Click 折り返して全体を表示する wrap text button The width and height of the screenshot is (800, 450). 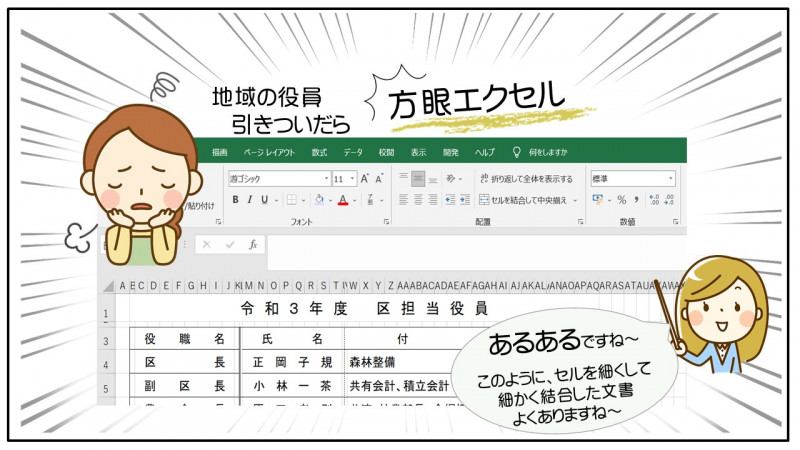[x=526, y=179]
